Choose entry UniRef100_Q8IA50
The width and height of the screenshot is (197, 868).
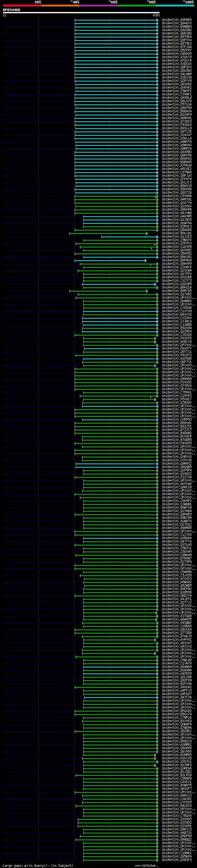point(176,751)
